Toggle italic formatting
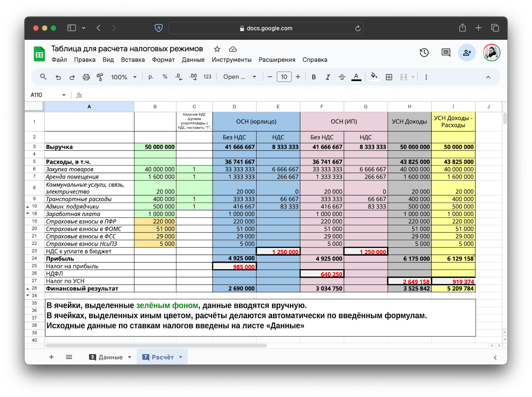This screenshot has width=532, height=397. pos(328,77)
